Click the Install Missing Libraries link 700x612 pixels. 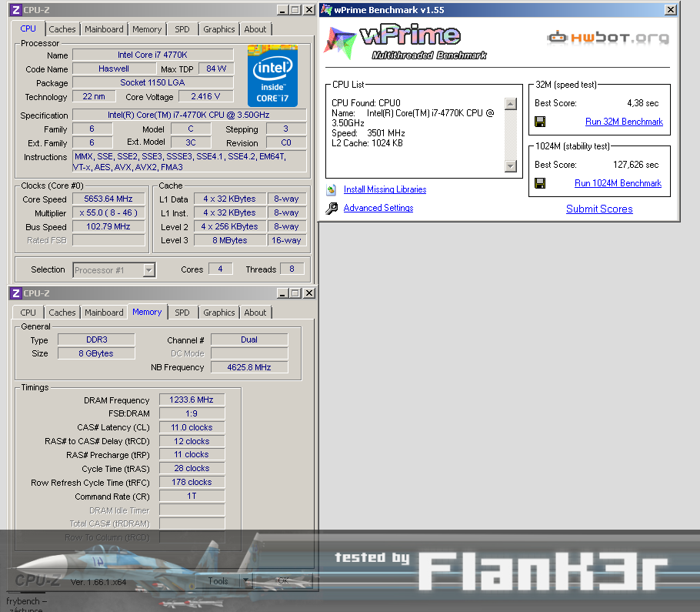coord(385,189)
